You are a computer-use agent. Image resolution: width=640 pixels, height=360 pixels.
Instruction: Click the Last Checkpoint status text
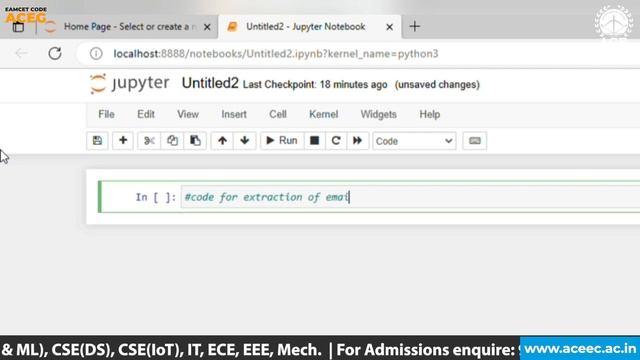click(315, 84)
